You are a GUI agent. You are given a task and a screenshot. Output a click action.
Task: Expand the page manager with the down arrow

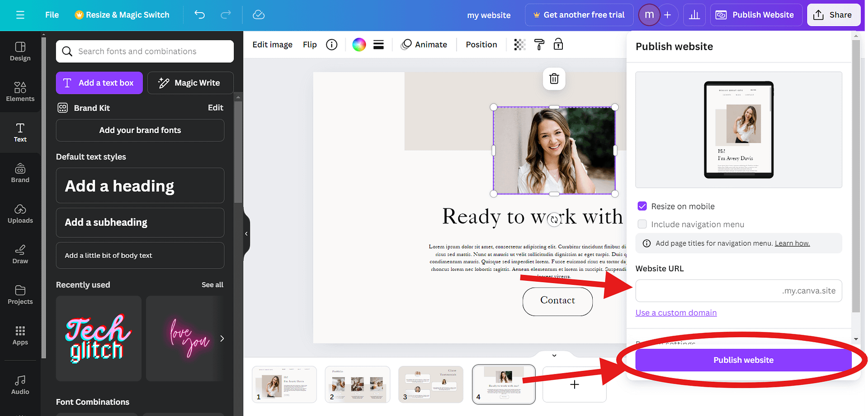[x=554, y=355]
